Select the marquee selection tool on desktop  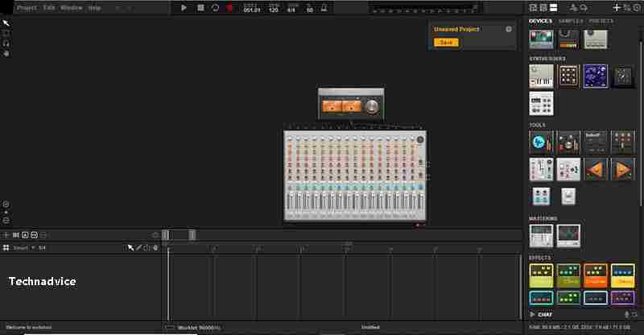[6, 33]
